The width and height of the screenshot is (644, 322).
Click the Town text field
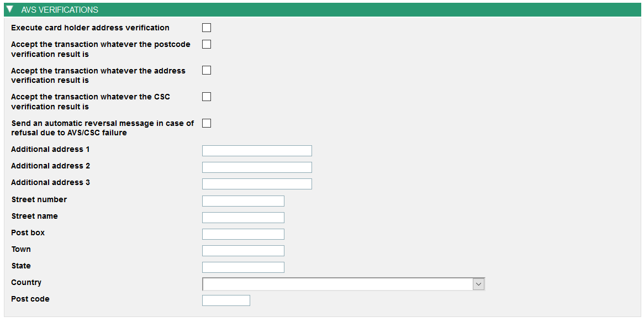pyautogui.click(x=243, y=250)
